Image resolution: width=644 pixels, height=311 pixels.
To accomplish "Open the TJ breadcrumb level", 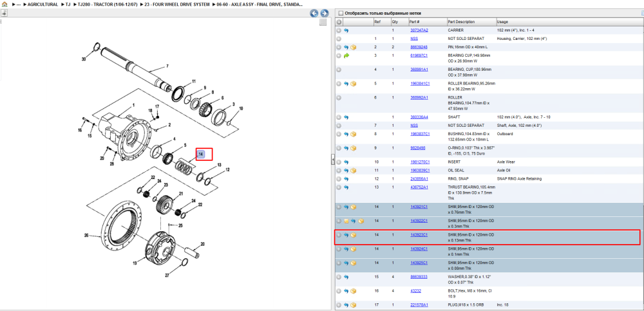I will pos(68,5).
